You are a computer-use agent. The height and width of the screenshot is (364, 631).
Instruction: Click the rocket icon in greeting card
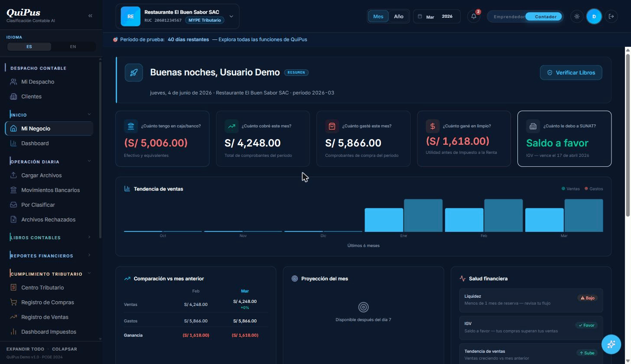(134, 72)
